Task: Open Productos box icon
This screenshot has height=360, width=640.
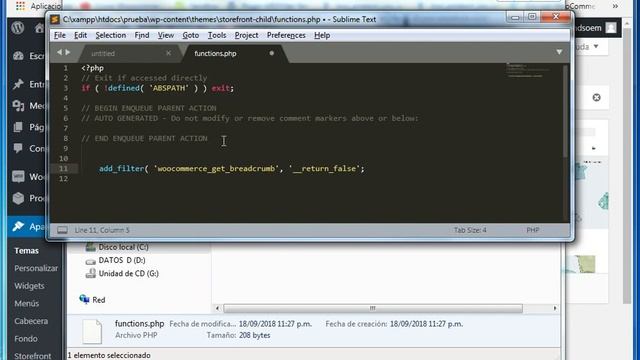Action: [18, 198]
